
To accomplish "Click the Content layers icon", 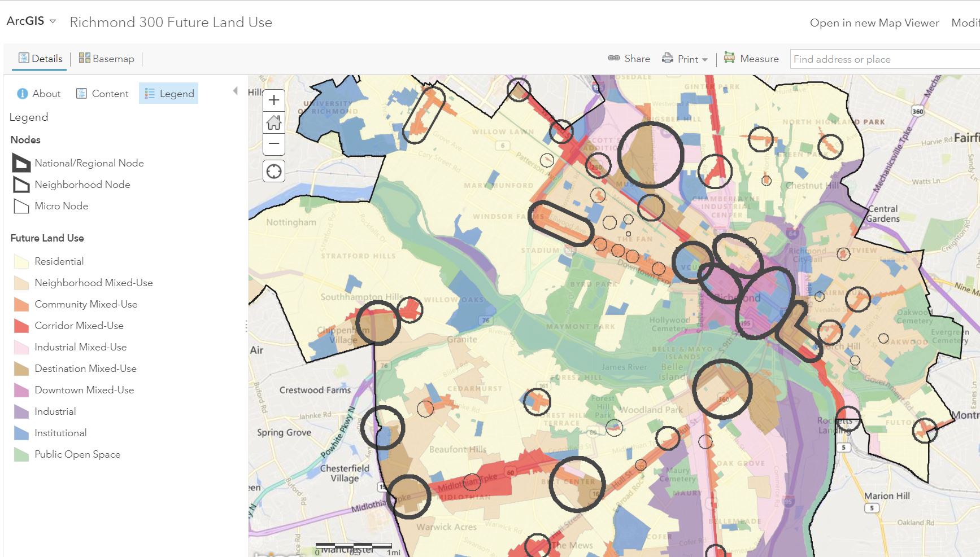I will click(81, 93).
